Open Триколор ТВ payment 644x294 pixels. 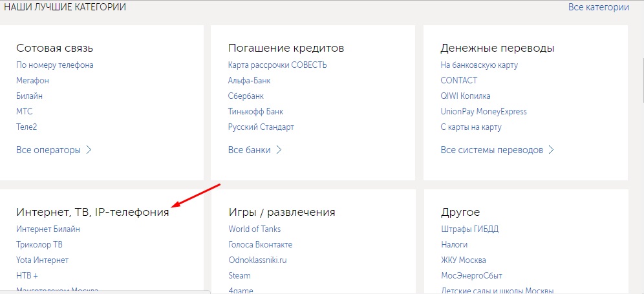tap(39, 244)
